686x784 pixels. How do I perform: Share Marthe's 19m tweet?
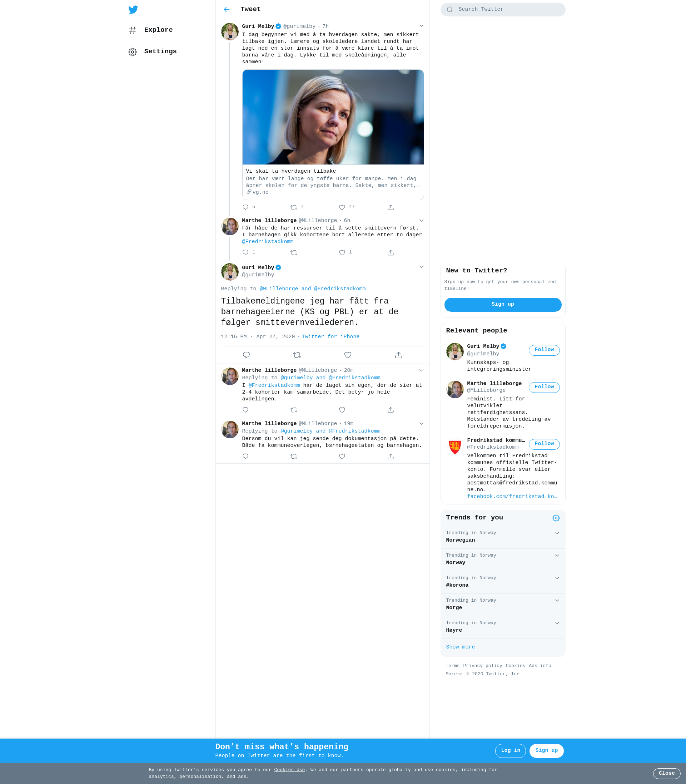coord(391,456)
